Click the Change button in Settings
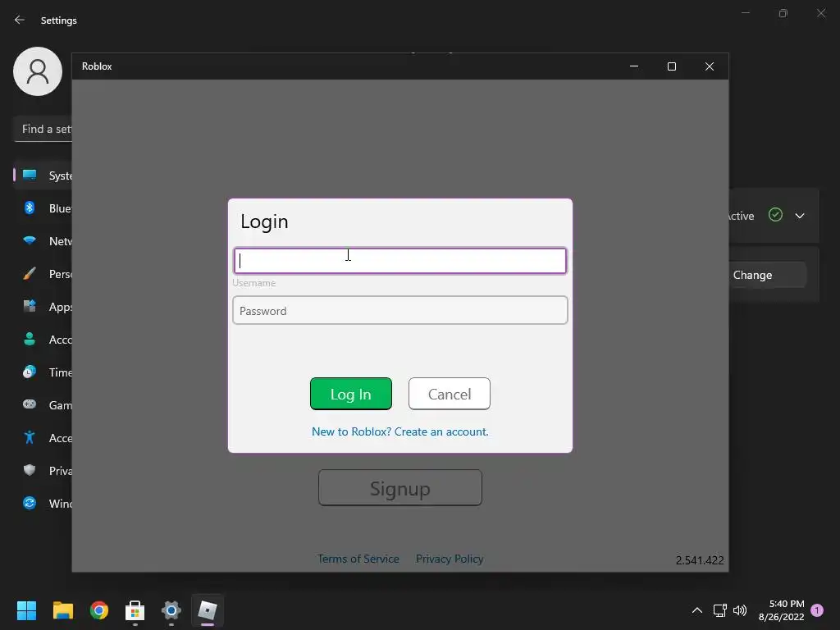 pos(767,275)
